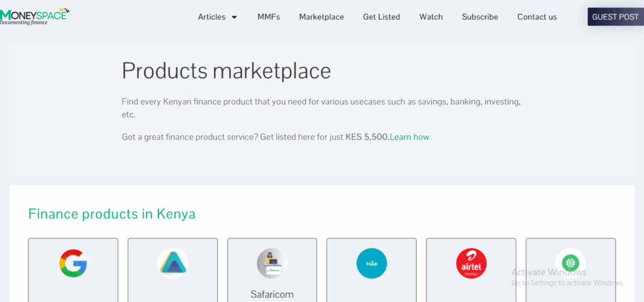Viewport: 644px width, 302px height.
Task: Click the KES 5,500 price text
Action: (x=367, y=137)
